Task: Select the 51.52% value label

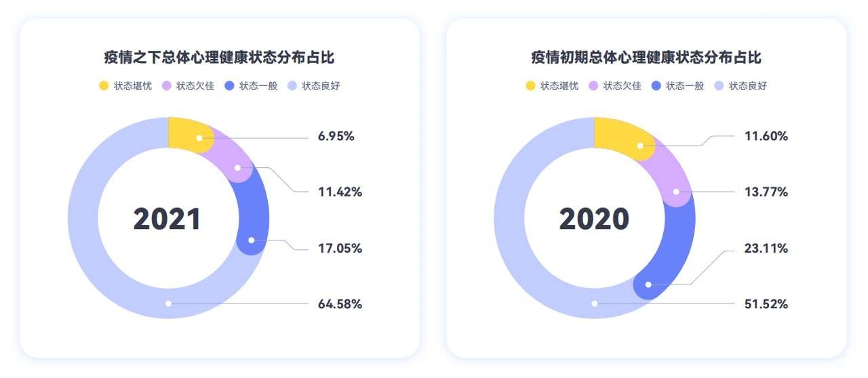Action: click(766, 304)
